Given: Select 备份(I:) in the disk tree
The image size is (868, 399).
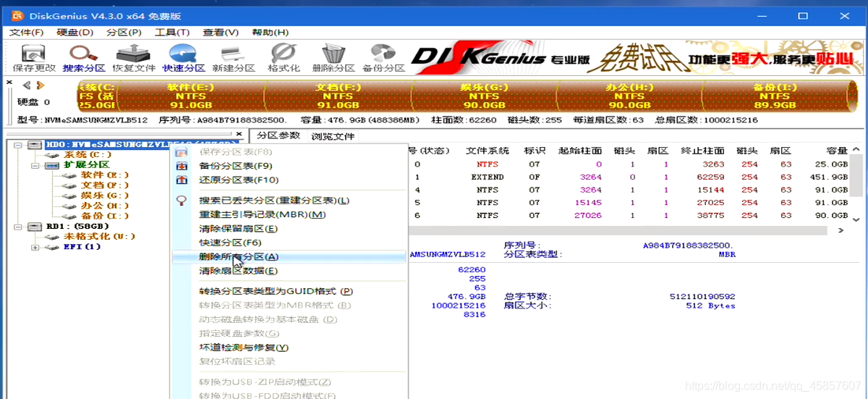Looking at the screenshot, I should pyautogui.click(x=105, y=216).
